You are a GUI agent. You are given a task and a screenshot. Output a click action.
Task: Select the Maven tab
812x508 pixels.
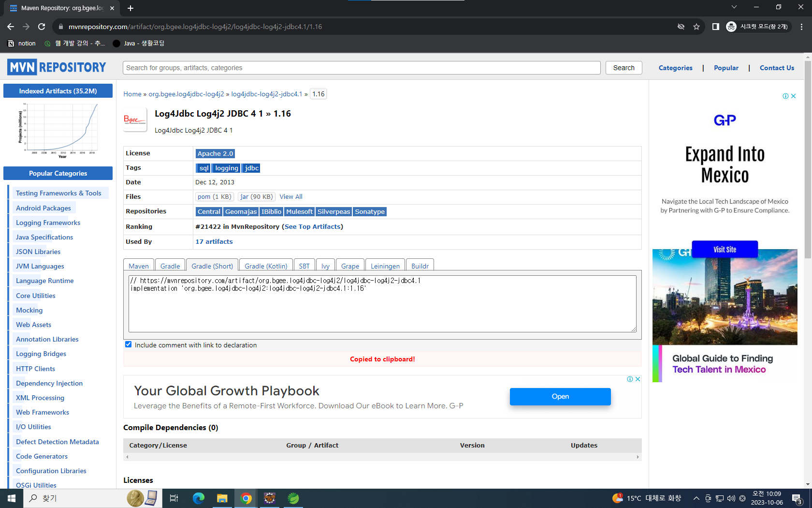tap(139, 266)
